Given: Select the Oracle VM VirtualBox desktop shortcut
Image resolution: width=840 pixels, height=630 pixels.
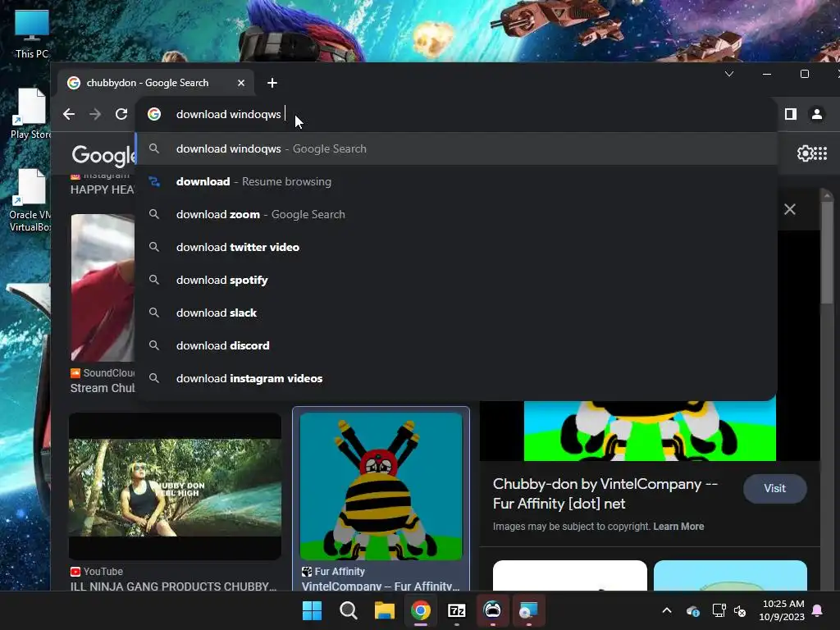Looking at the screenshot, I should pyautogui.click(x=30, y=200).
